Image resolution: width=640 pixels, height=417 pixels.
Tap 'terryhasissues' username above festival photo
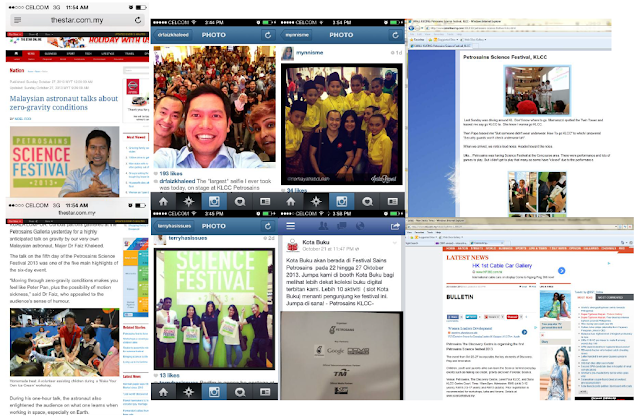[x=188, y=238]
